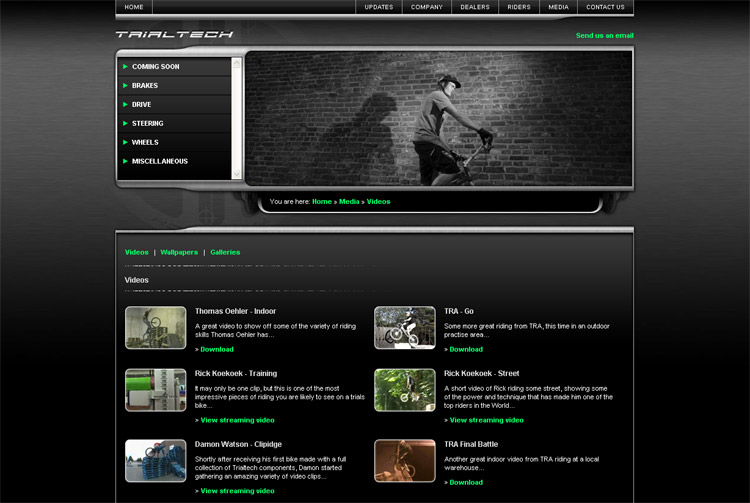The height and width of the screenshot is (503, 750).
Task: View streaming video for Damon Watson - Clipidge
Action: tap(238, 491)
